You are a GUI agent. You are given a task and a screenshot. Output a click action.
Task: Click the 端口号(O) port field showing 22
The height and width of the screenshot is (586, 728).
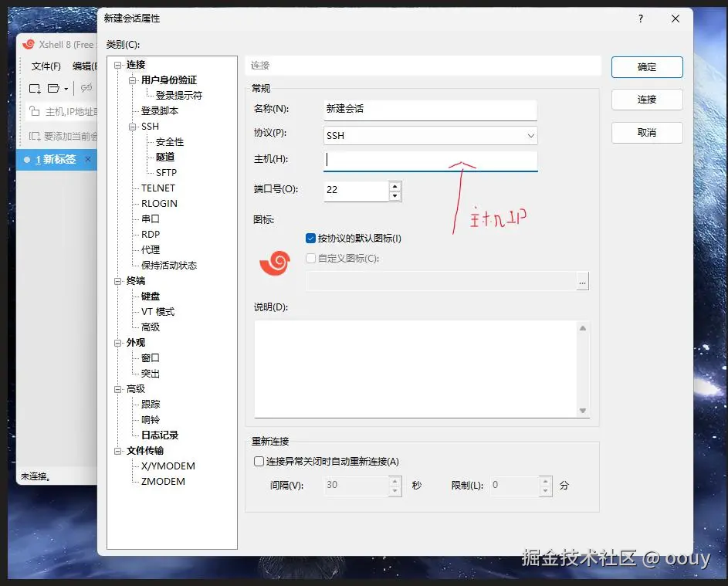(356, 191)
